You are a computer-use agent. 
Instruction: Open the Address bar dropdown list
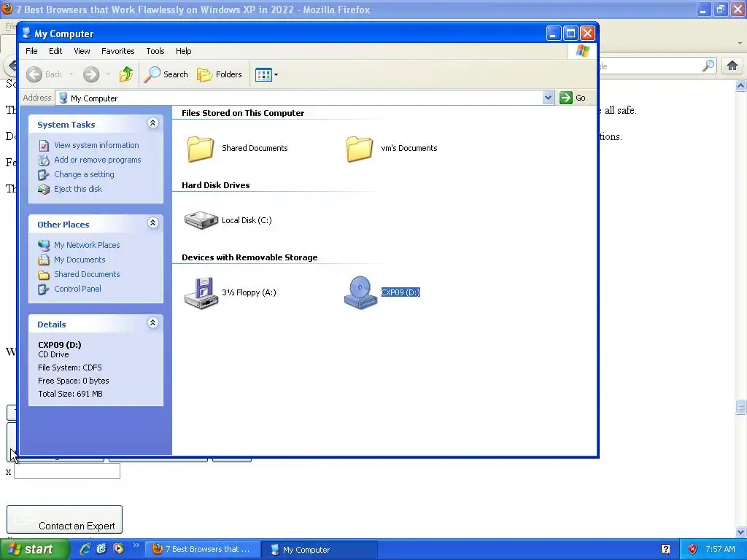click(548, 98)
